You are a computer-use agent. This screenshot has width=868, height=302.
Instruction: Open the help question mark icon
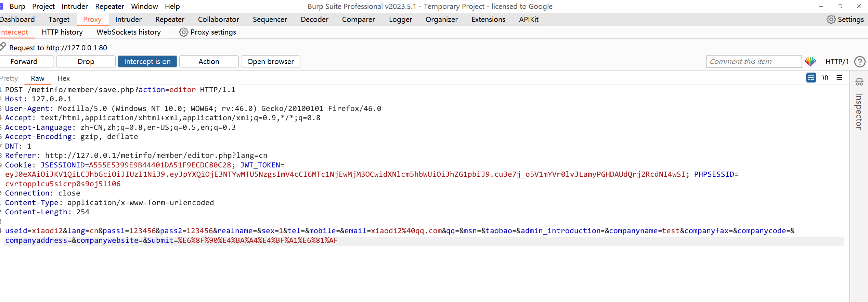(x=860, y=62)
